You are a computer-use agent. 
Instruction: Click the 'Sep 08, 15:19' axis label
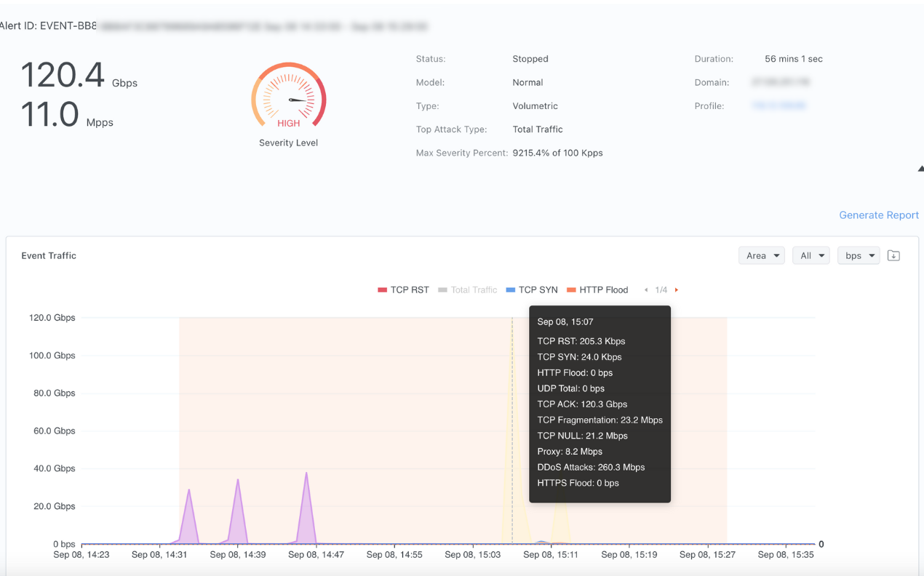629,554
